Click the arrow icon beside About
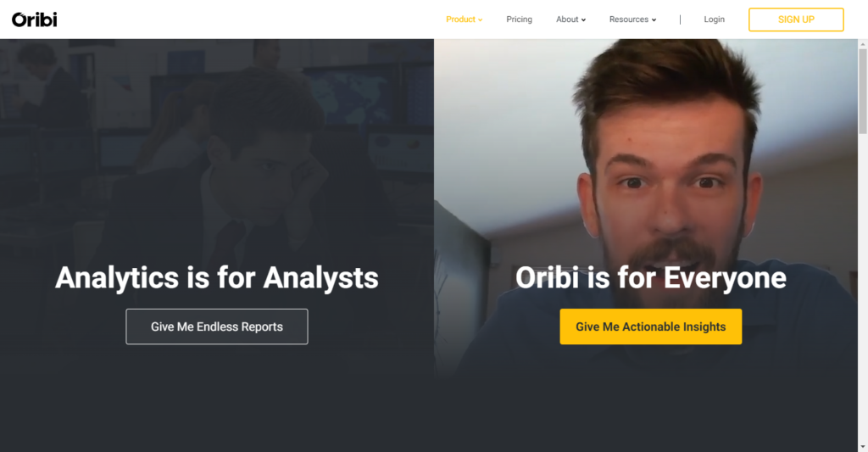This screenshot has height=452, width=868. tap(583, 20)
